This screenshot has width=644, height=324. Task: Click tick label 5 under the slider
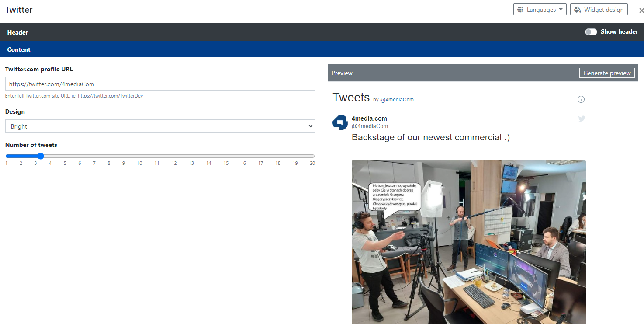65,163
